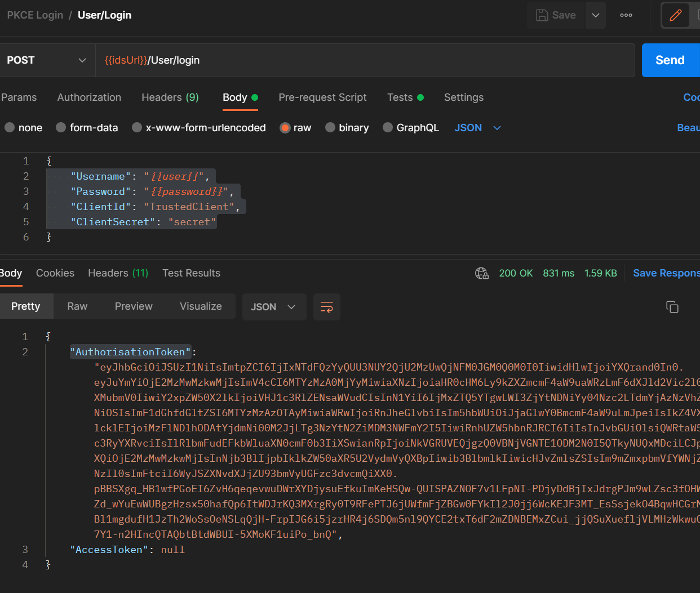Viewport: 700px width, 593px height.
Task: Switch to the Pre-request Script tab
Action: [322, 97]
